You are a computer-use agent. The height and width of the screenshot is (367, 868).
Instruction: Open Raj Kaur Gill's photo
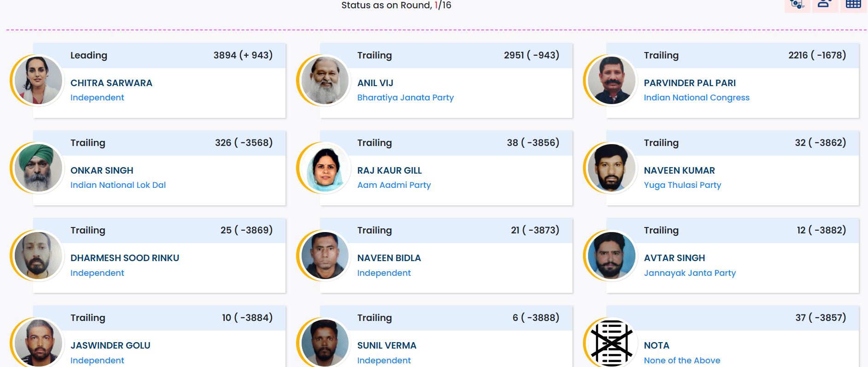click(x=325, y=168)
